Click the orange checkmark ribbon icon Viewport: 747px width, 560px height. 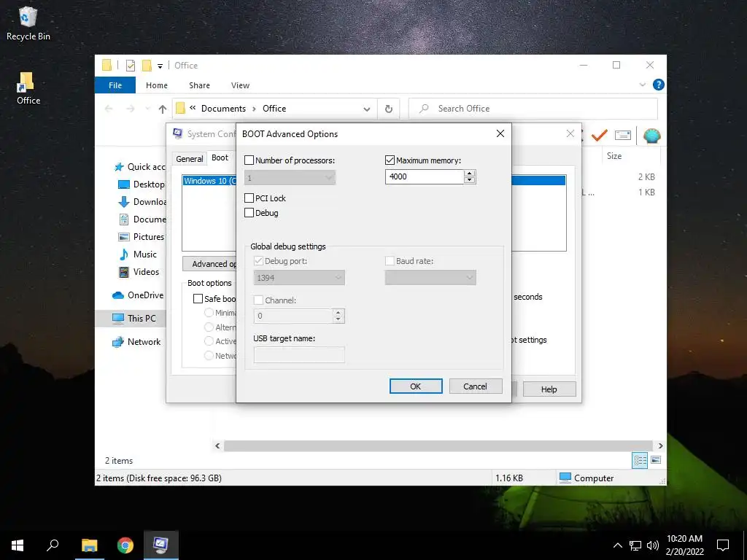tap(600, 135)
